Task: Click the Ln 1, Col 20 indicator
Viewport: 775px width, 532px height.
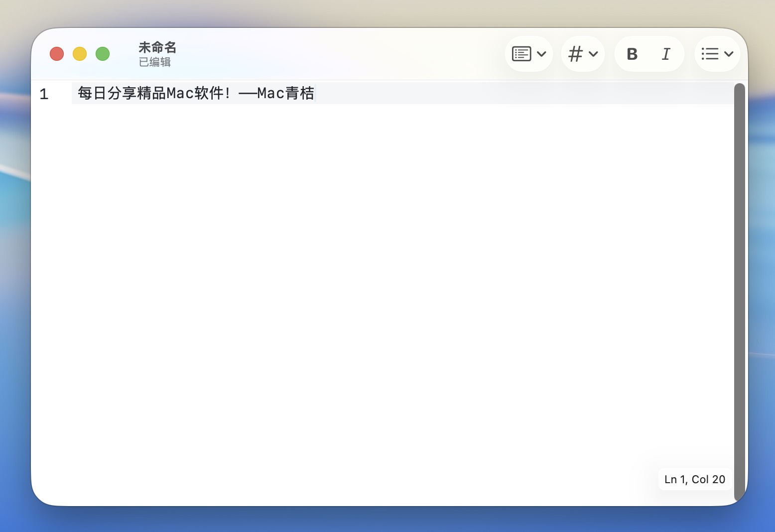Action: tap(694, 479)
